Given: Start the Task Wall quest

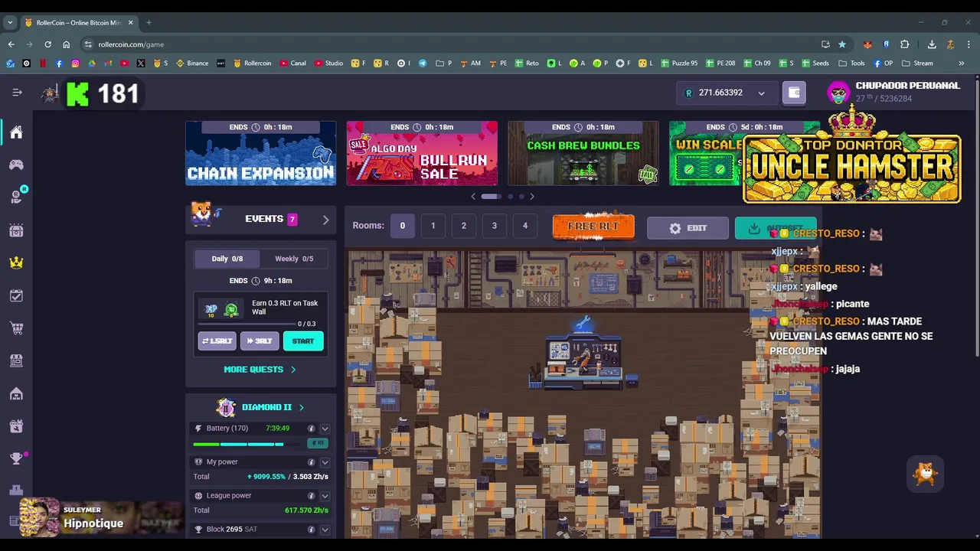Looking at the screenshot, I should coord(303,341).
